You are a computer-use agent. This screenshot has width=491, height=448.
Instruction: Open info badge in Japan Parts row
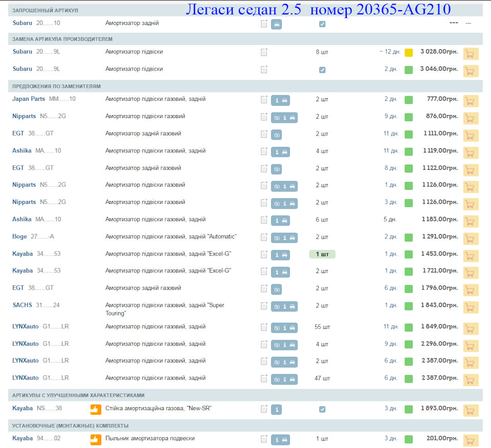277,101
